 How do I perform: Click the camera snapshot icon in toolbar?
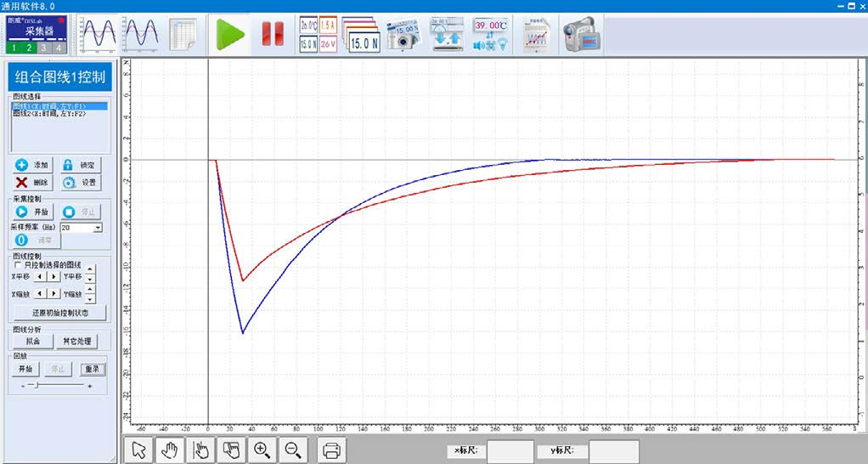[x=404, y=34]
